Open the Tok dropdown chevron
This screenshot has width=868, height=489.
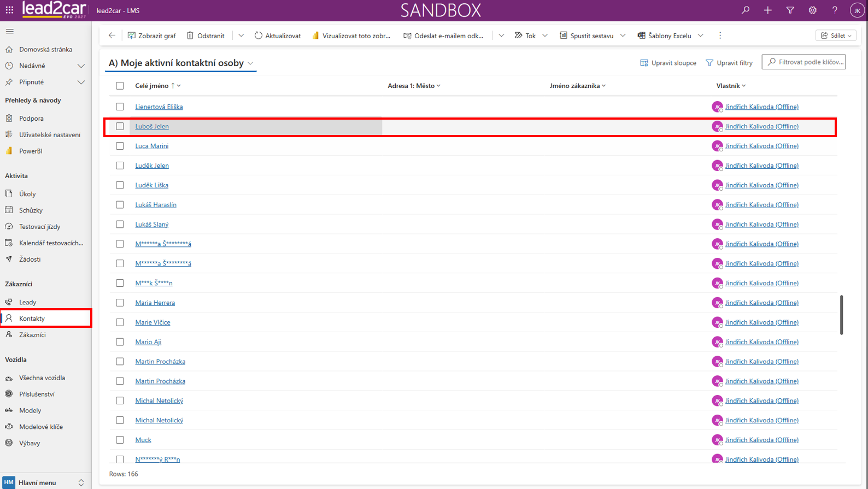(545, 36)
